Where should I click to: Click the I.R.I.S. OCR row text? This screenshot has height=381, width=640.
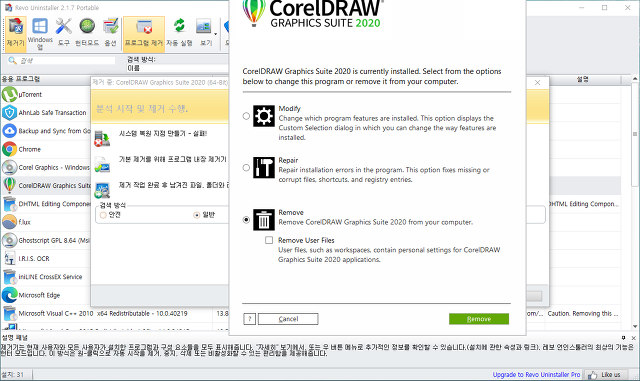[34, 258]
